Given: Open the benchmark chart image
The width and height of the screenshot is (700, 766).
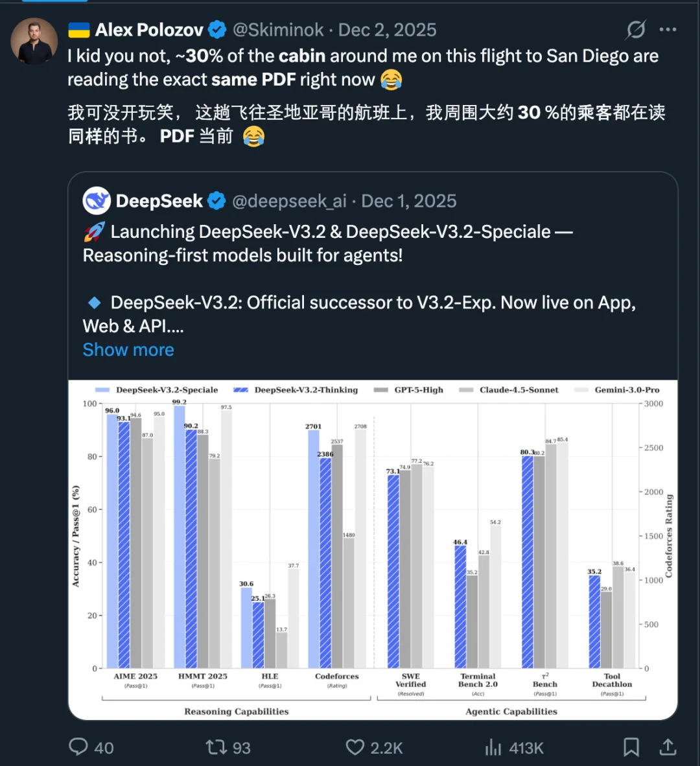Looking at the screenshot, I should tap(373, 550).
